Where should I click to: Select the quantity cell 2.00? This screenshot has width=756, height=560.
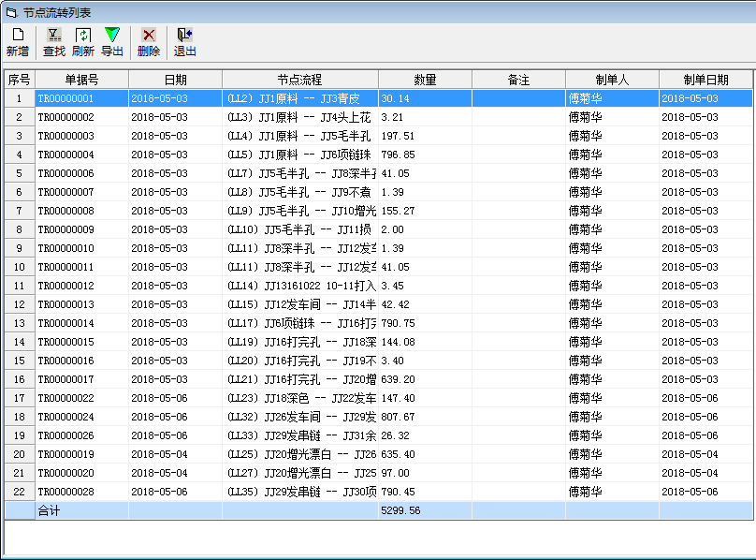(425, 229)
